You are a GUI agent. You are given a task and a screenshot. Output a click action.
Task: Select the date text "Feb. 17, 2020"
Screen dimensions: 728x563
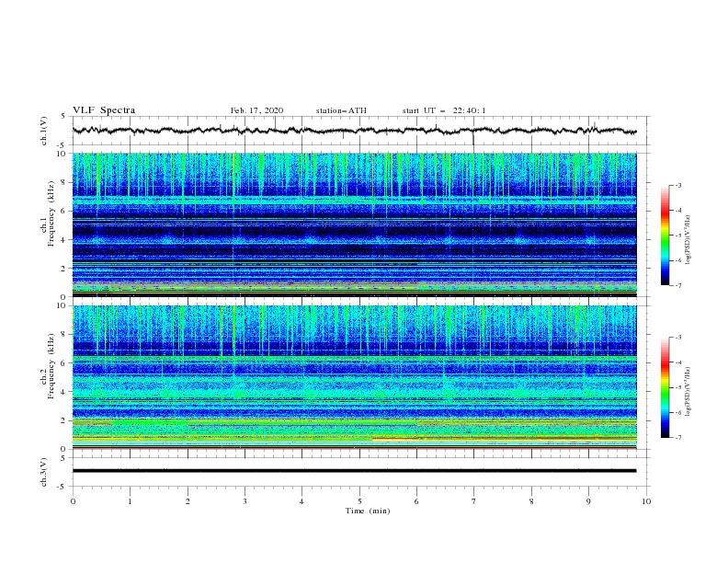pyautogui.click(x=256, y=110)
